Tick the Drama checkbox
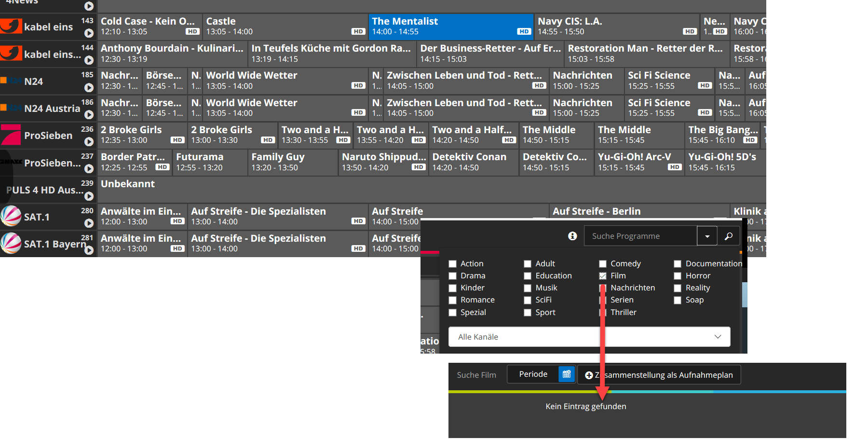868x439 pixels. (x=452, y=276)
